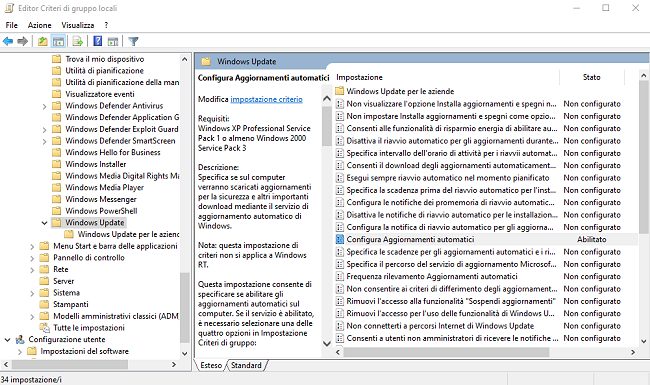Select Trova il mio dispositivo folder
Screen dimensions: 650x385
click(x=105, y=59)
